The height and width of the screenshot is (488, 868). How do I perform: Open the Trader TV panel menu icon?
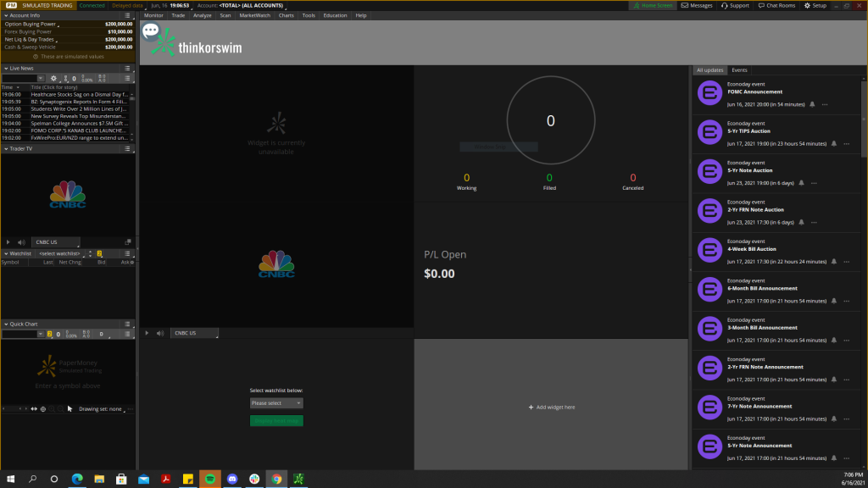pos(127,149)
